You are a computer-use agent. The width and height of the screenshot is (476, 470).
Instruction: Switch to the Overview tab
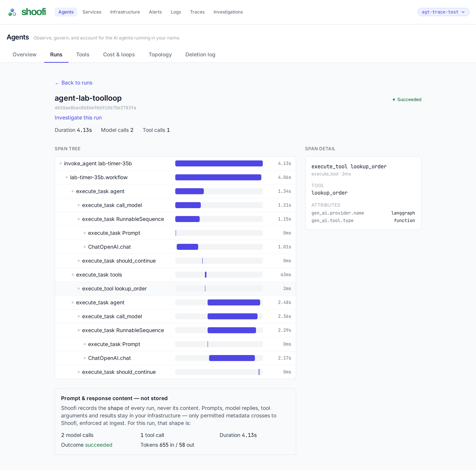click(x=24, y=54)
